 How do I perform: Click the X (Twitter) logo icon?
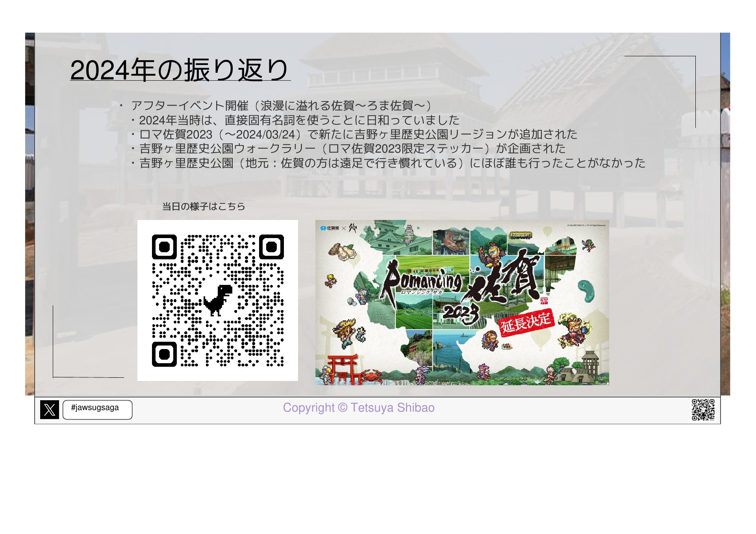[50, 409]
